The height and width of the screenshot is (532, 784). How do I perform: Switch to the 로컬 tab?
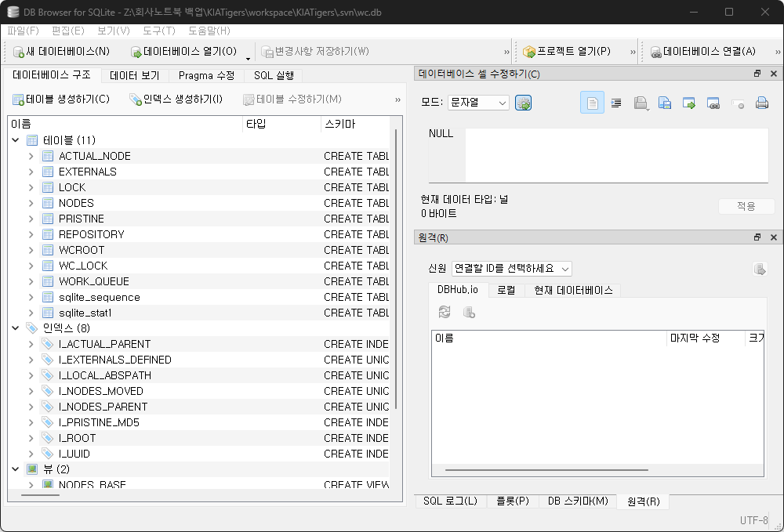506,290
